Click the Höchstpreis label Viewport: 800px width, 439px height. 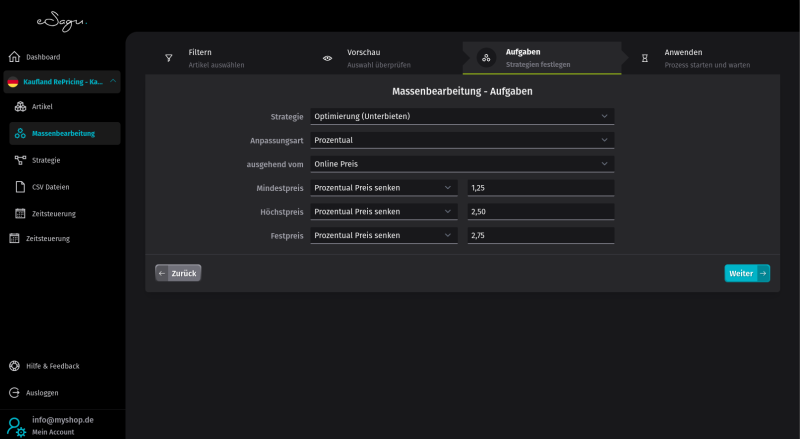click(282, 212)
